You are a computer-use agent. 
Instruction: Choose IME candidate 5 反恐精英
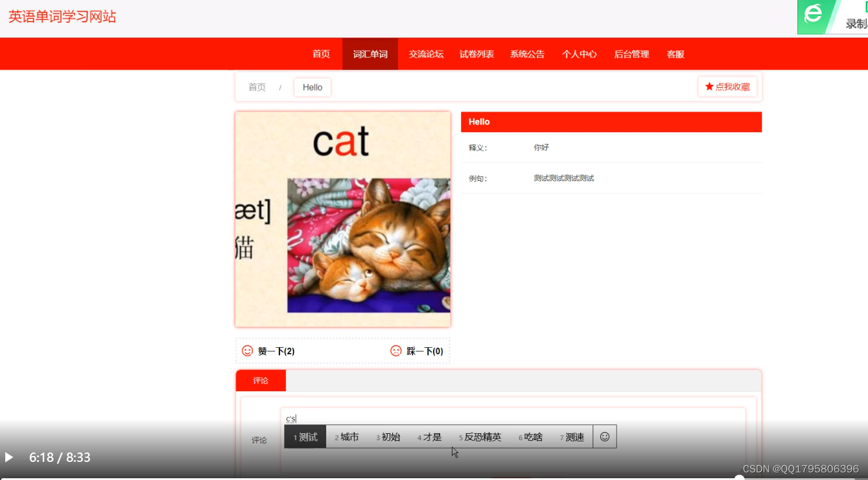(480, 437)
